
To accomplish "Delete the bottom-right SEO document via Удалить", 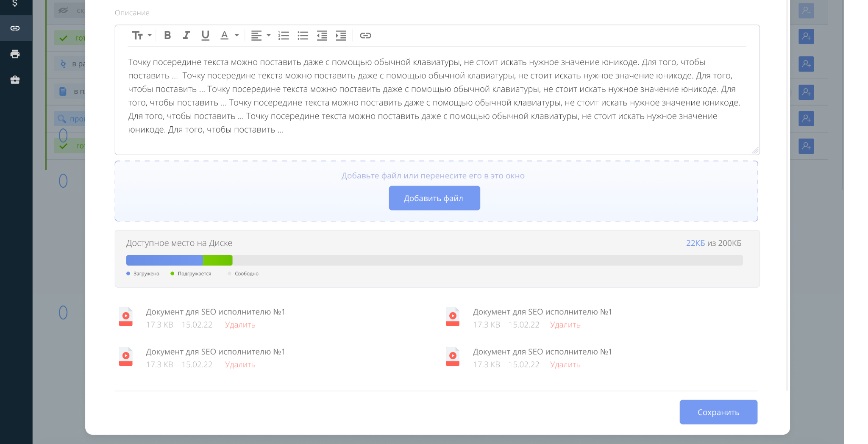I will coord(565,365).
